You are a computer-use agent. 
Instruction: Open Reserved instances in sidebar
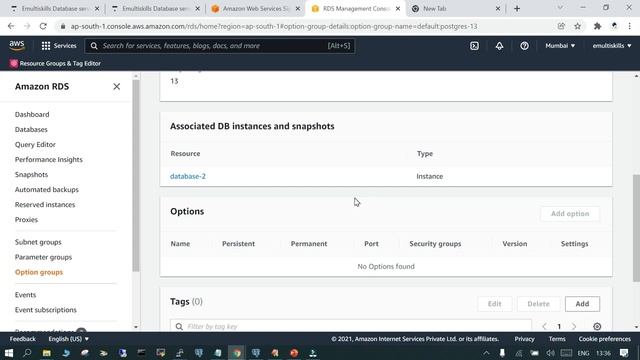tap(45, 204)
